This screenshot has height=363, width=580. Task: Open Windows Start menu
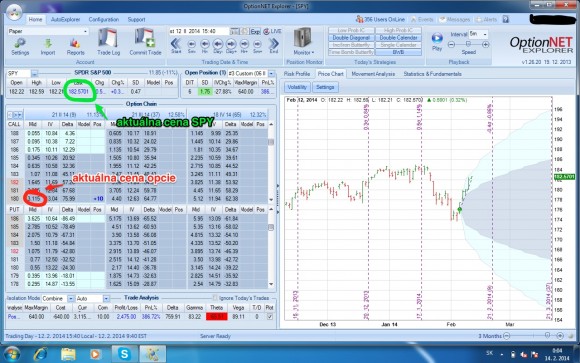[x=12, y=354]
